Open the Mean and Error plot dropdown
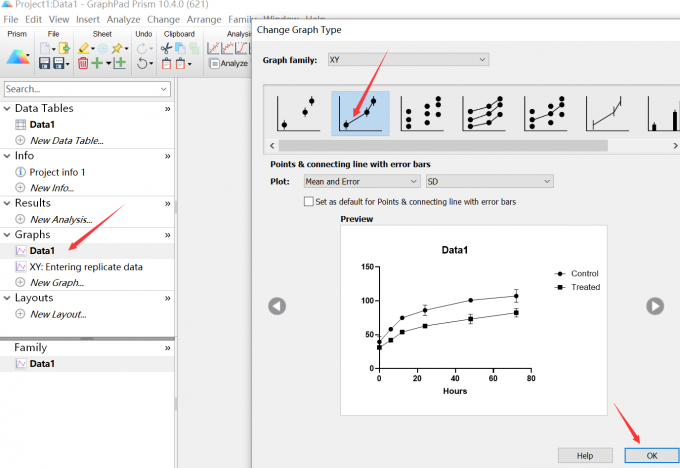 point(362,181)
